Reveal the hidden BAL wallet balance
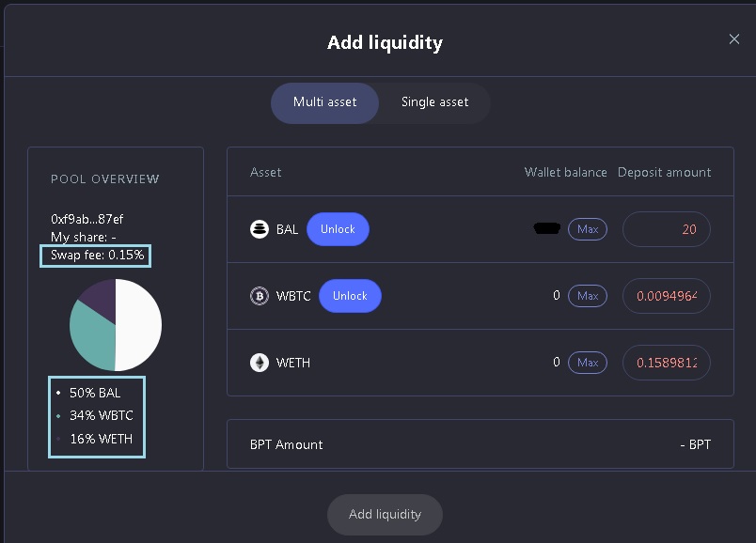Image resolution: width=756 pixels, height=543 pixels. click(546, 225)
